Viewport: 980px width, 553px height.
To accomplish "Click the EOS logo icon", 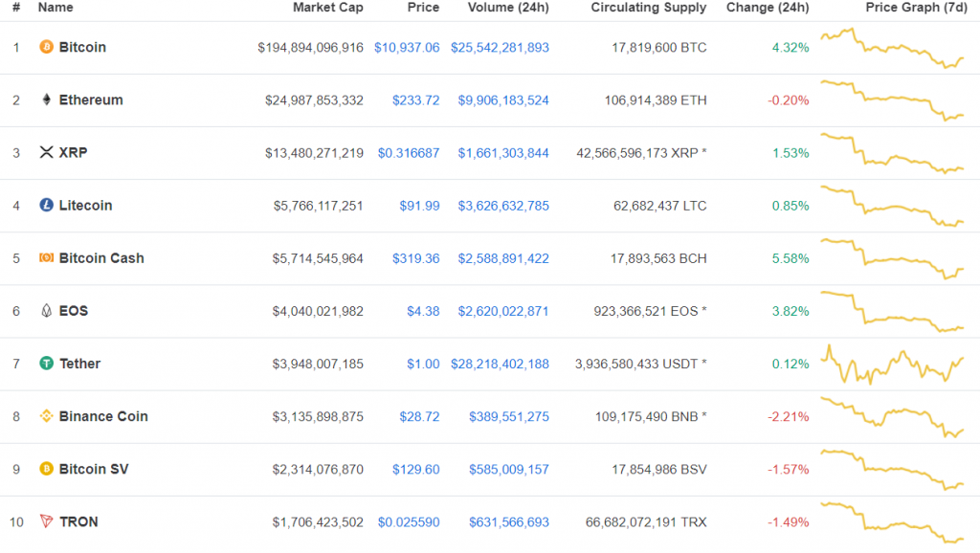I will (46, 311).
